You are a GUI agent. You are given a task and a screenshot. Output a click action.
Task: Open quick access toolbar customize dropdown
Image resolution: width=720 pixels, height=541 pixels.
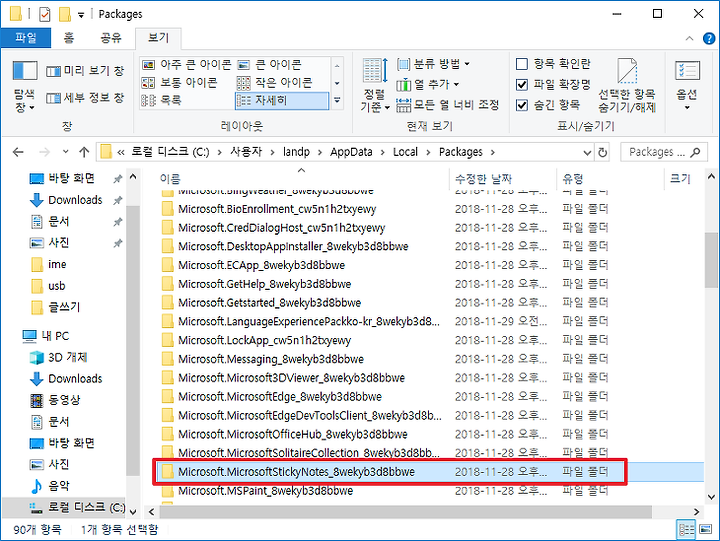[81, 15]
